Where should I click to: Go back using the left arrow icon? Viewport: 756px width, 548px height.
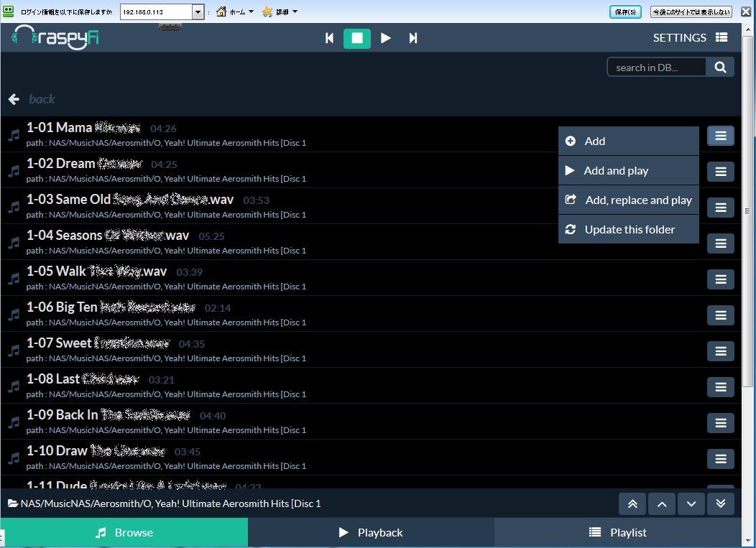pyautogui.click(x=14, y=99)
